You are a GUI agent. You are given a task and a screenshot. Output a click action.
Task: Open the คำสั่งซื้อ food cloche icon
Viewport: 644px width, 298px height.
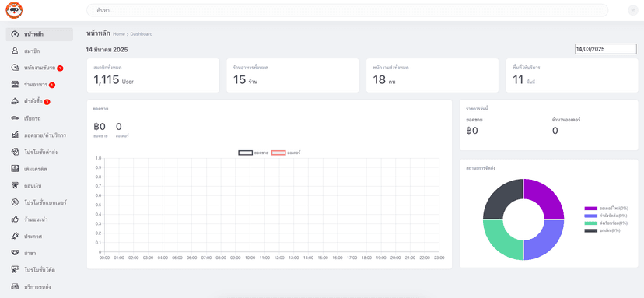[16, 101]
